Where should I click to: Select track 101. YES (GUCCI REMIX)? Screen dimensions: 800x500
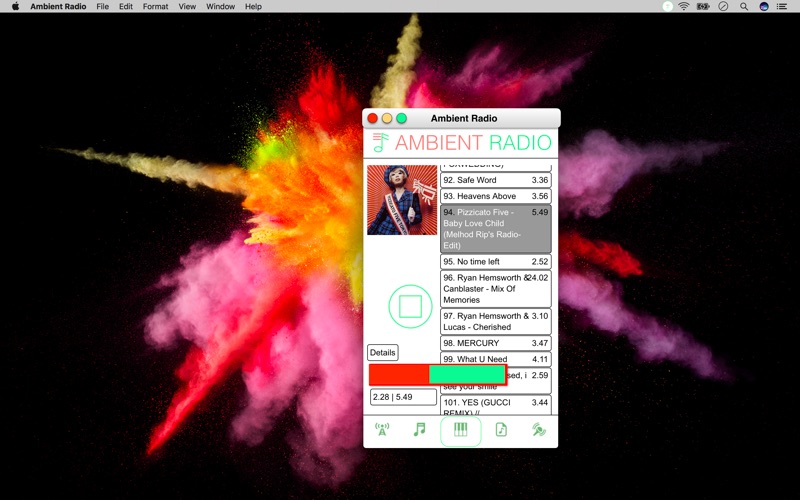click(x=495, y=406)
